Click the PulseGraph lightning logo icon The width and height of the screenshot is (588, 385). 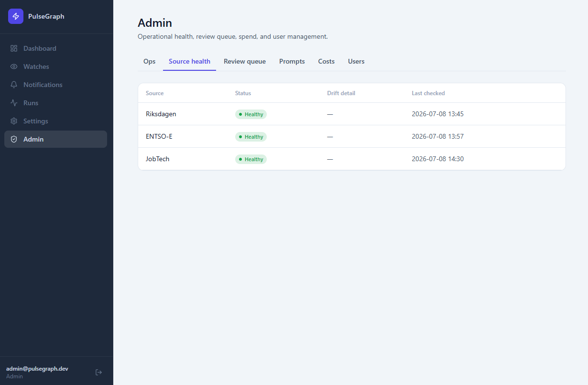click(x=16, y=16)
